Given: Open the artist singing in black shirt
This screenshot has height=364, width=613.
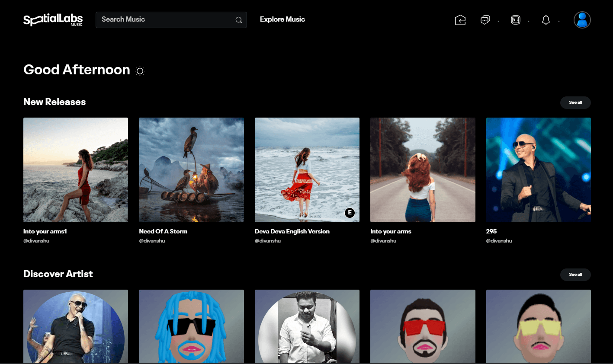Looking at the screenshot, I should 76,326.
